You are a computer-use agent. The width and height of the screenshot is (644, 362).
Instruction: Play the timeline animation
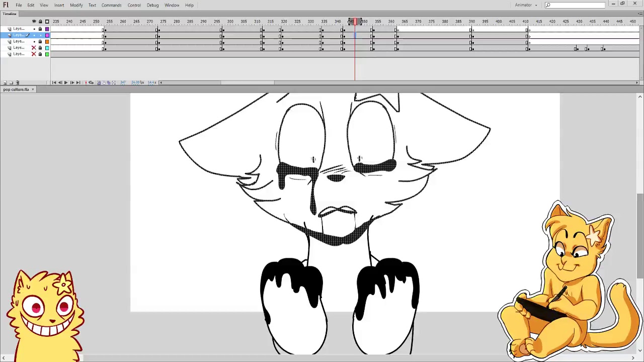click(x=66, y=82)
